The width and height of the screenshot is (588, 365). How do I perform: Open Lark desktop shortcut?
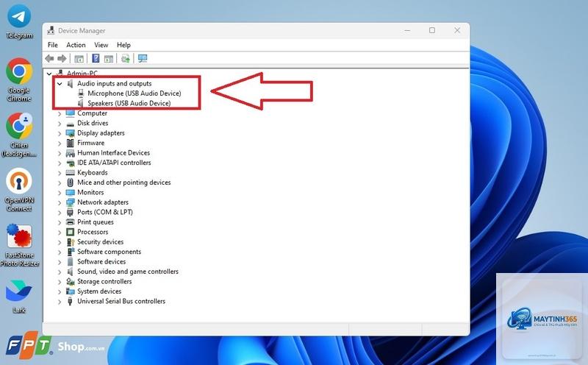(x=19, y=297)
